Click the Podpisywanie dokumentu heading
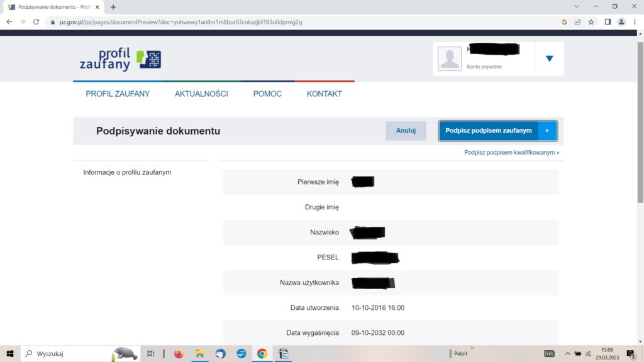Viewport: 644px width, 362px height. point(158,131)
